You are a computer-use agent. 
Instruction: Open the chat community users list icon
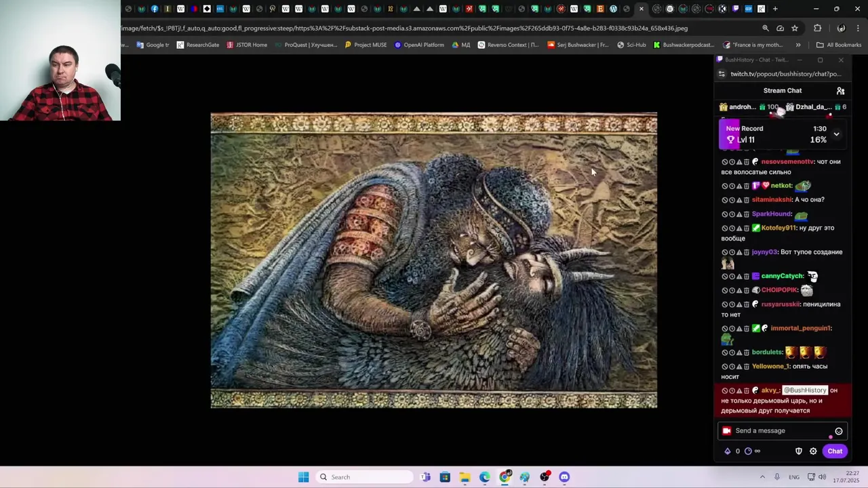840,91
